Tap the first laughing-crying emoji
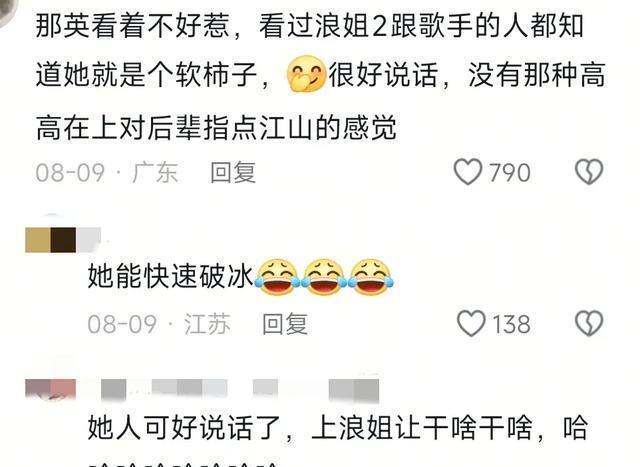Image resolution: width=640 pixels, height=467 pixels. [x=278, y=277]
